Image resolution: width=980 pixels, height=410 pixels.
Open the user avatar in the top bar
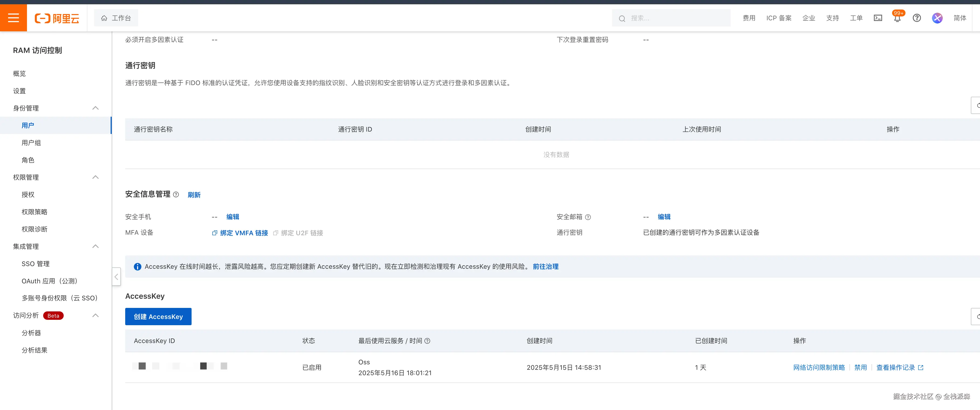(937, 18)
